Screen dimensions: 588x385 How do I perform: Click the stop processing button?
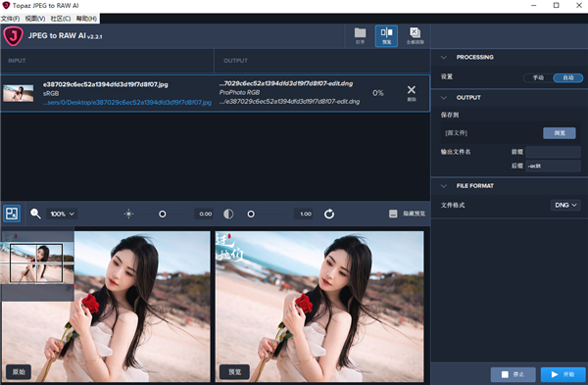tap(514, 374)
